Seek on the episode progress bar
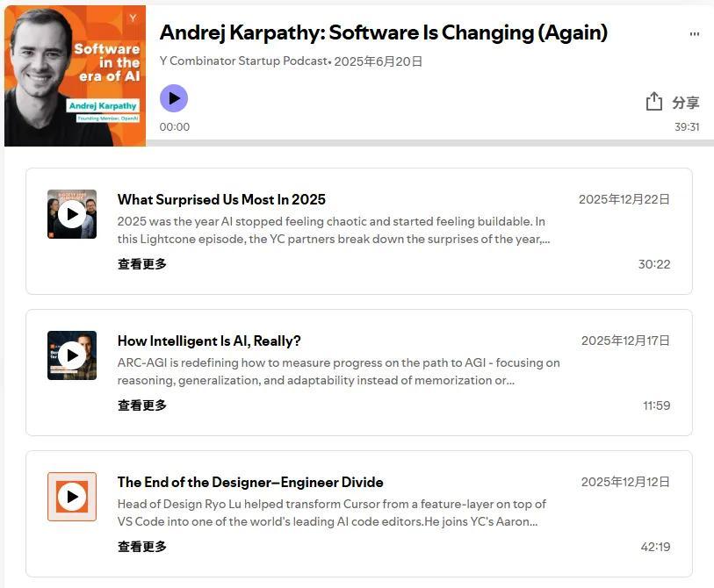 click(422, 142)
